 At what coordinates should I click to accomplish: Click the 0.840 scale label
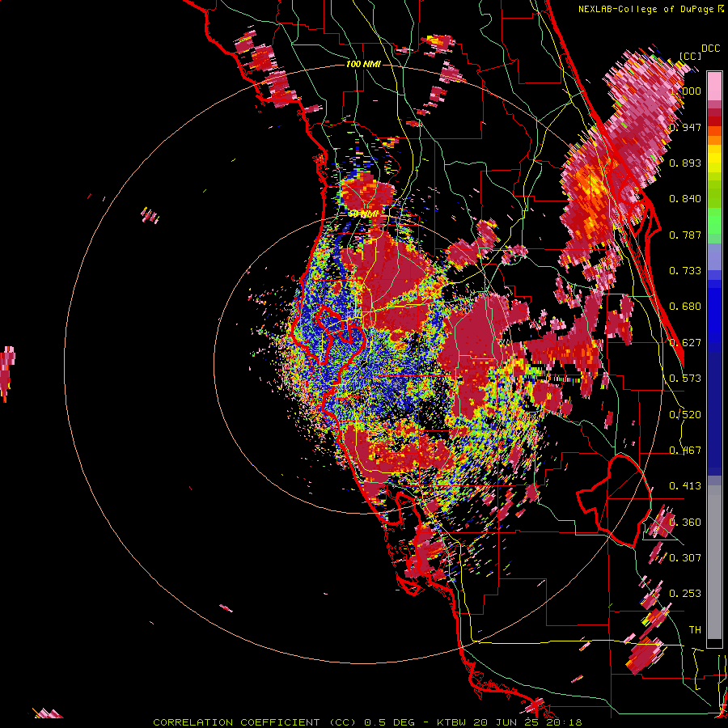click(x=685, y=199)
